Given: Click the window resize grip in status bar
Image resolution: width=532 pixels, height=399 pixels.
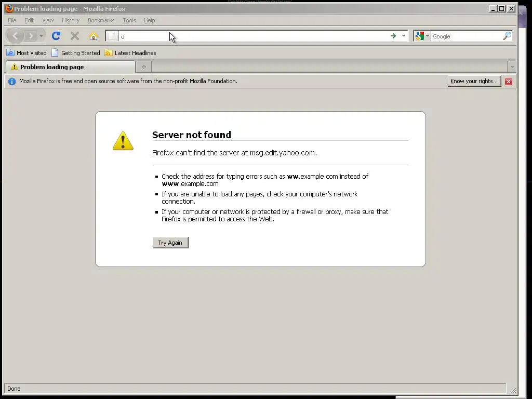Looking at the screenshot, I should (x=513, y=390).
